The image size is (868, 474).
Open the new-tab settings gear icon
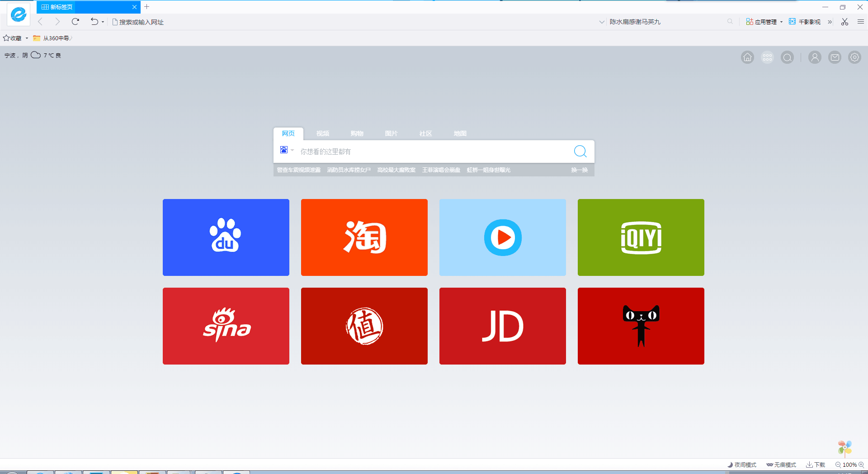click(854, 57)
